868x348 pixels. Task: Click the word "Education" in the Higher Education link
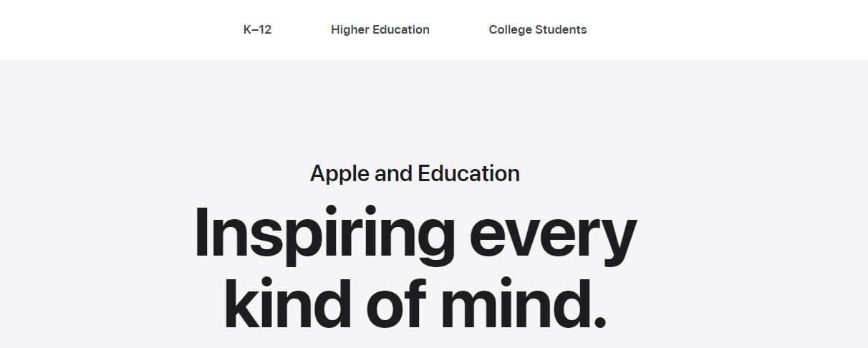point(400,29)
